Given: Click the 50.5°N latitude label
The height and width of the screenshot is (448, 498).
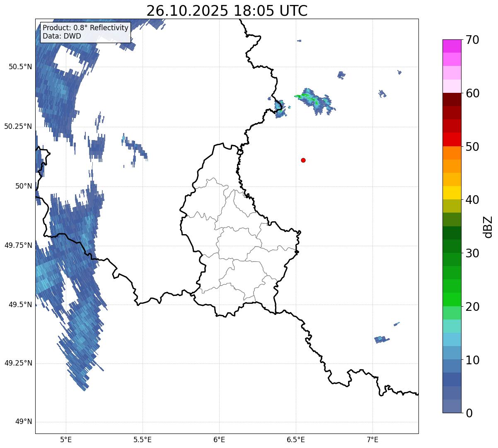Looking at the screenshot, I should click(20, 67).
